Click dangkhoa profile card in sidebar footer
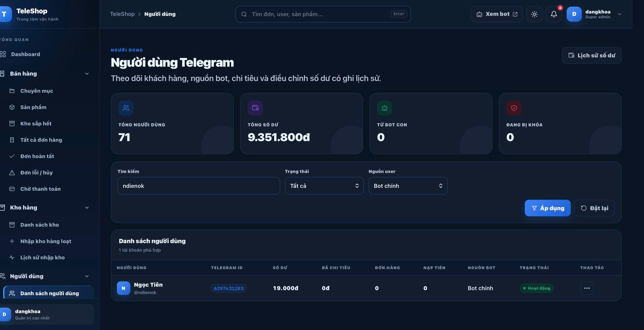The image size is (644, 330). click(46, 314)
